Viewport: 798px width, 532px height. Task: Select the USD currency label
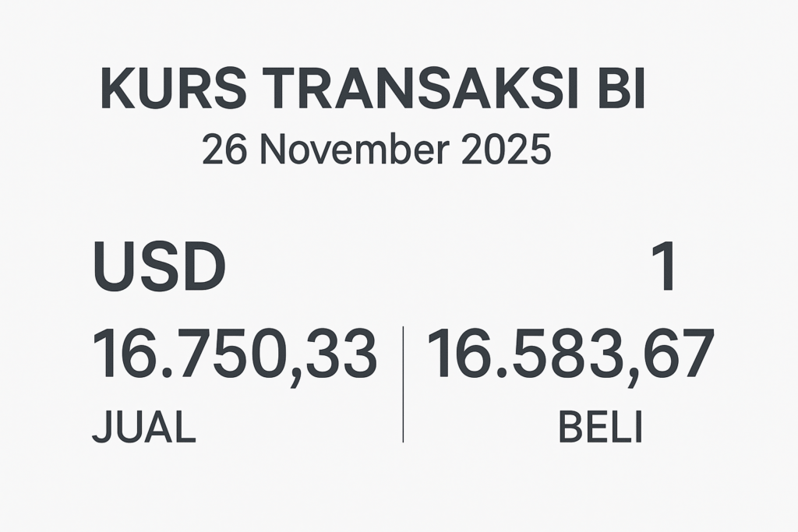(159, 267)
